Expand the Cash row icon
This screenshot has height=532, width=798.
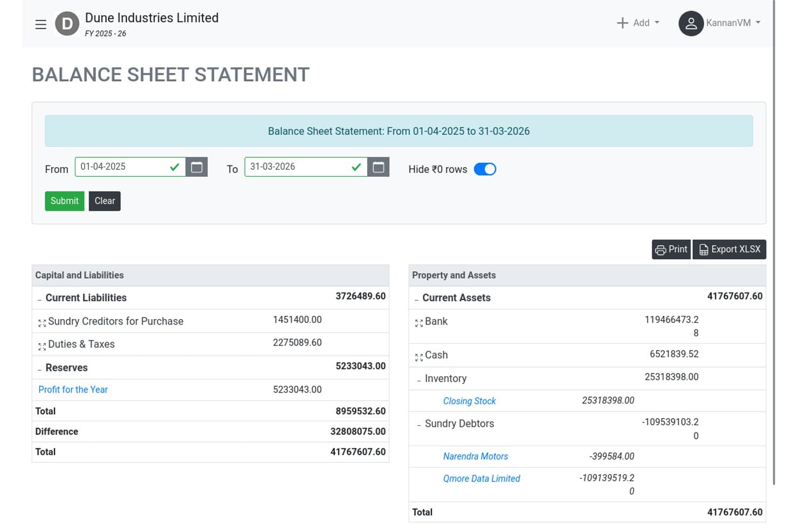[419, 357]
